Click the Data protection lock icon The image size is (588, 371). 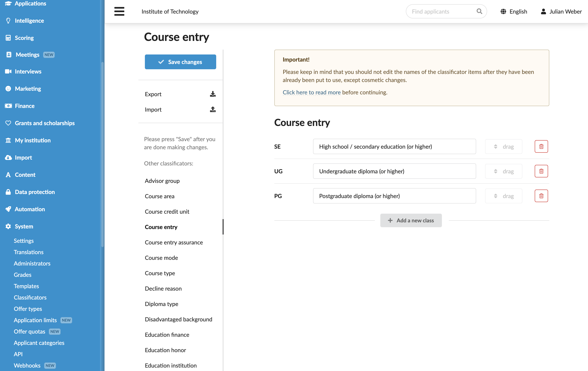coord(8,192)
